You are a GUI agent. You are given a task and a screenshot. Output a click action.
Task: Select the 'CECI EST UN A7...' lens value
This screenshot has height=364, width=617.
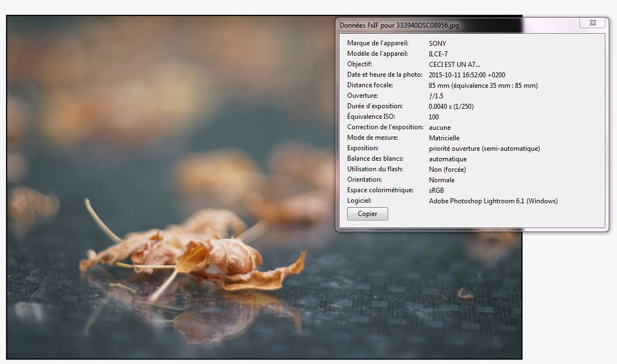pos(454,65)
